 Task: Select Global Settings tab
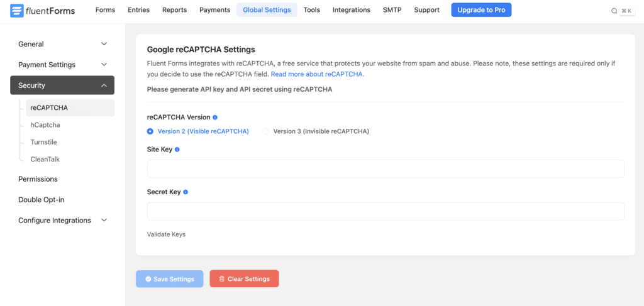pos(267,10)
